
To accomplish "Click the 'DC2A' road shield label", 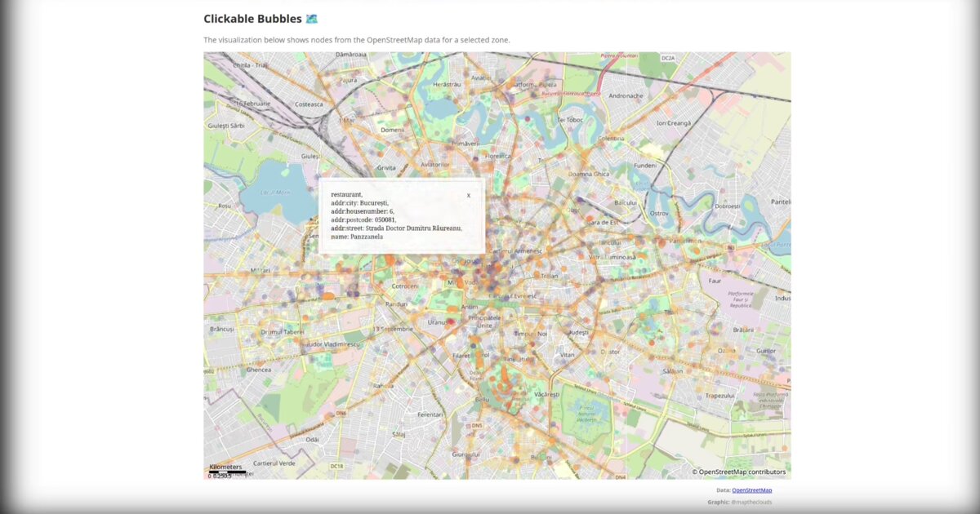I will point(668,59).
